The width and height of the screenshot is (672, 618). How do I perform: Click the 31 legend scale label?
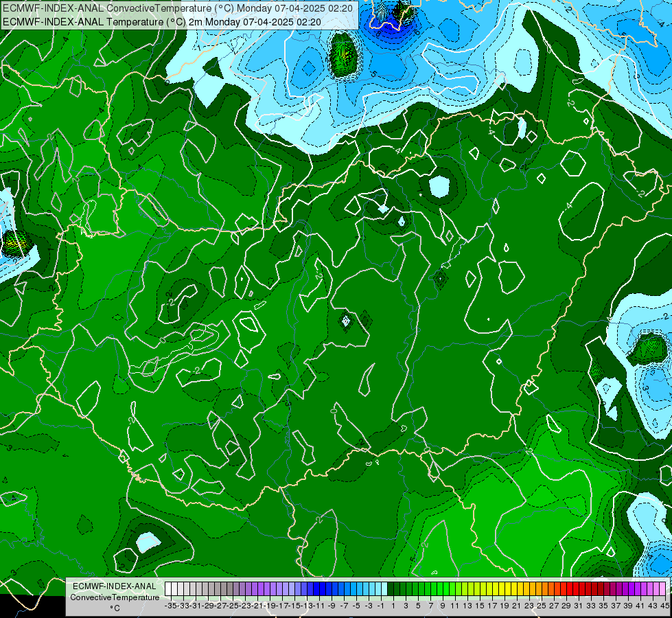click(x=579, y=606)
